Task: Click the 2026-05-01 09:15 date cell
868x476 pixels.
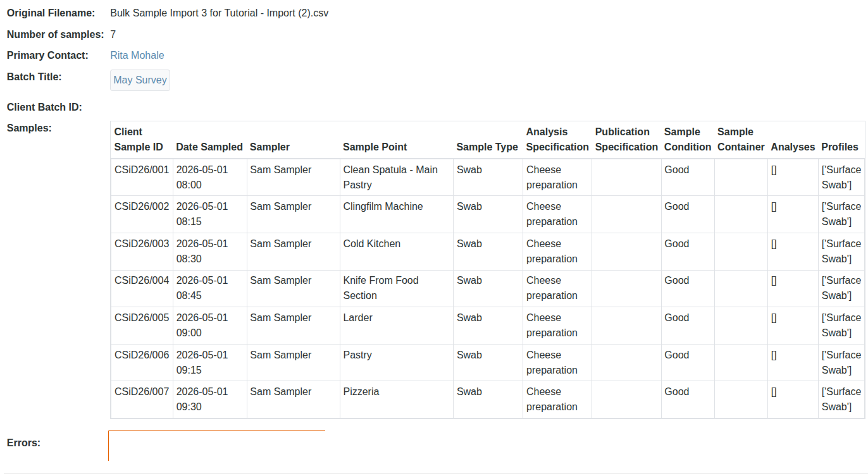Action: pyautogui.click(x=202, y=362)
